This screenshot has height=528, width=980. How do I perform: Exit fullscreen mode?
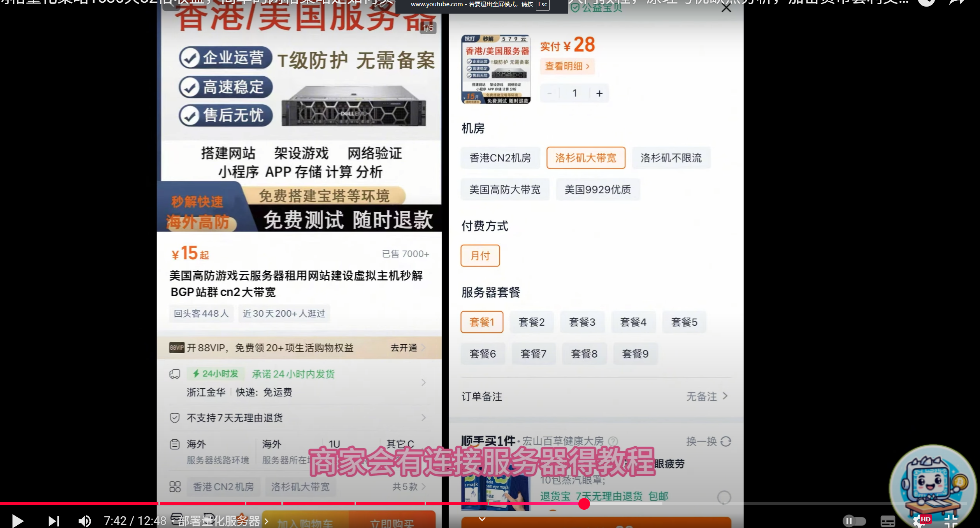951,521
